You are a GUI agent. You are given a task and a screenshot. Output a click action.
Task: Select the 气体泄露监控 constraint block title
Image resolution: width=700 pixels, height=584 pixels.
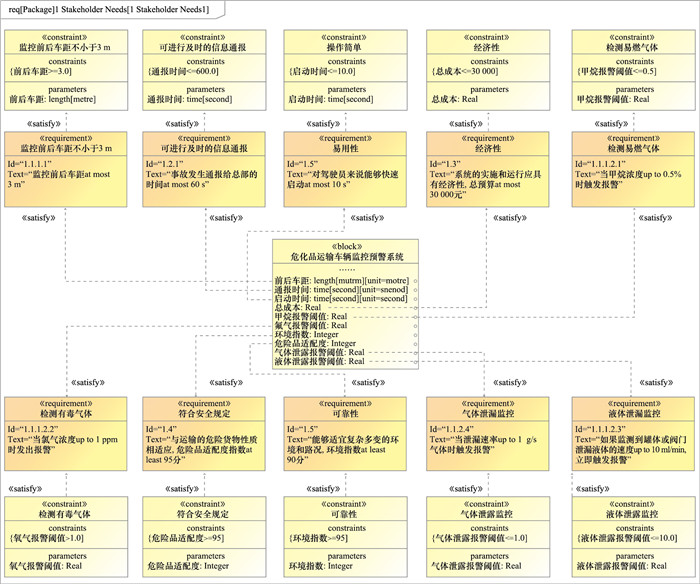click(487, 514)
